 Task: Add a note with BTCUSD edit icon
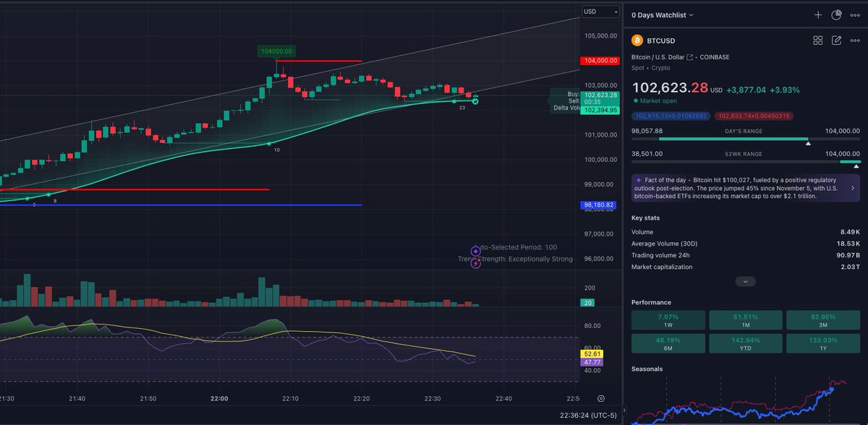tap(837, 41)
